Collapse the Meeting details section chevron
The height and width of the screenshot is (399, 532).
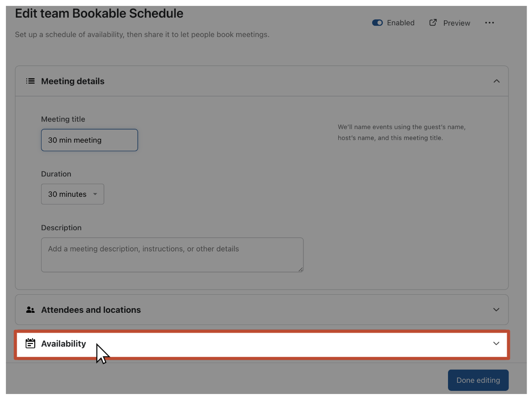(x=496, y=81)
